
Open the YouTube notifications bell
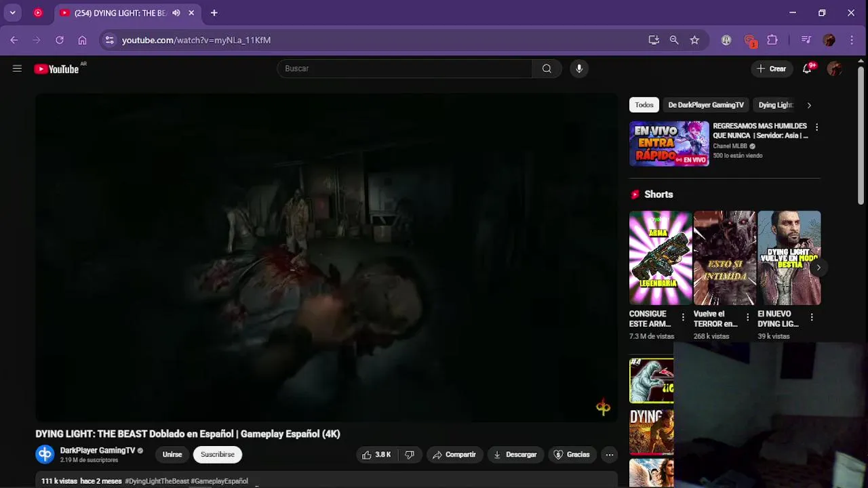coord(807,68)
